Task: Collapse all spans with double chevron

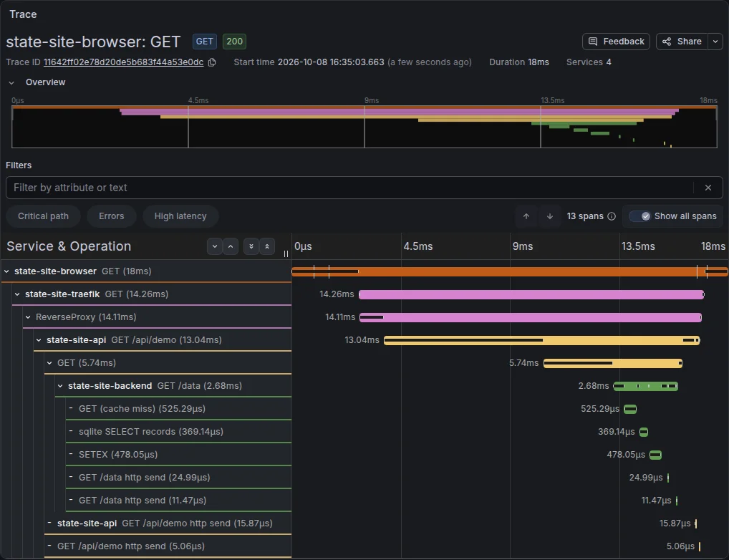Action: click(x=267, y=246)
